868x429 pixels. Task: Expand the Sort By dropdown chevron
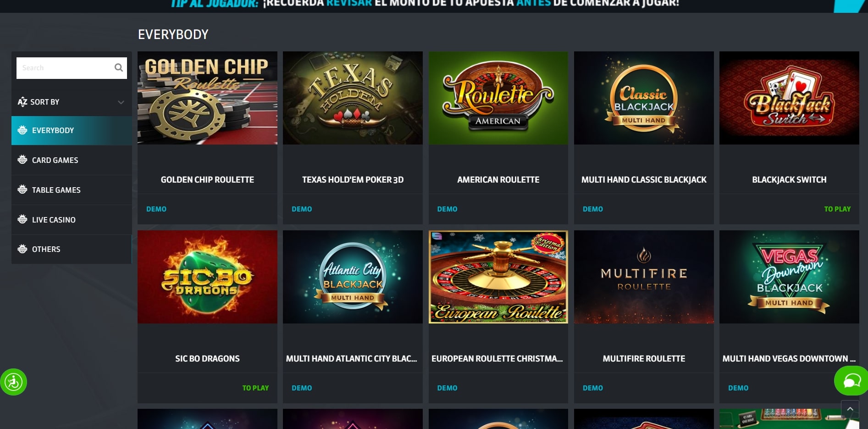coord(121,102)
